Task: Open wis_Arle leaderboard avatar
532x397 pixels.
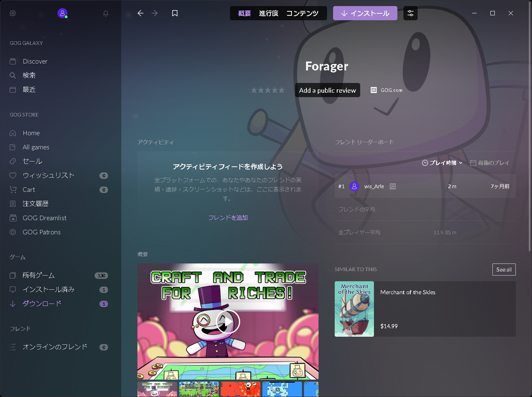Action: pyautogui.click(x=354, y=186)
